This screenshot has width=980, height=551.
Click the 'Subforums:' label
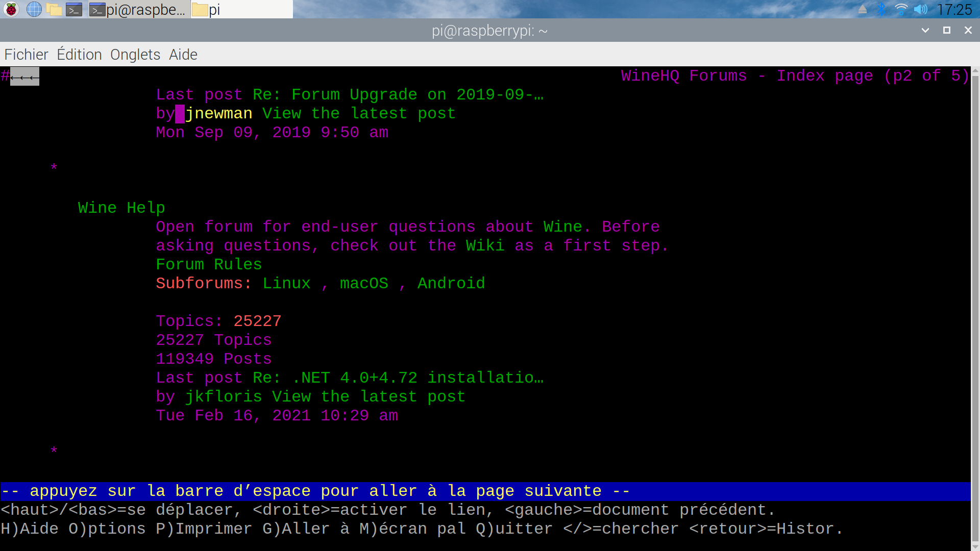coord(204,283)
